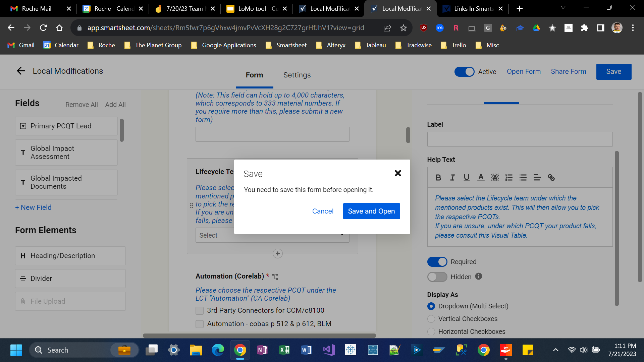Toggle Bold in Help Text toolbar

[x=438, y=178]
